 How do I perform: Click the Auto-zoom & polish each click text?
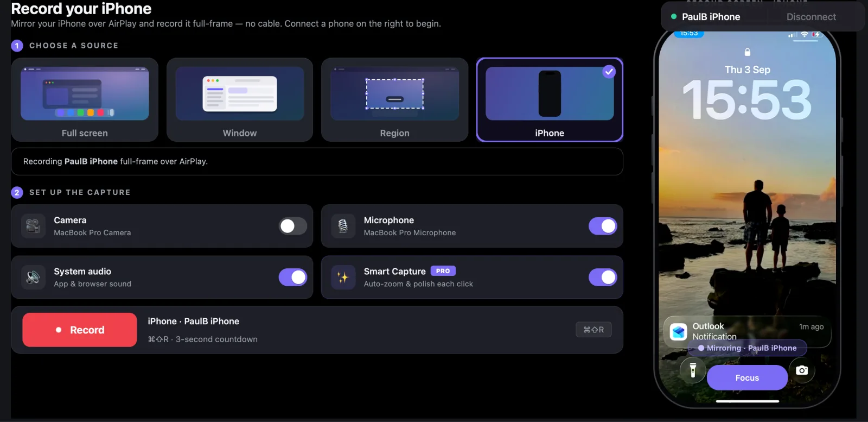[x=418, y=284]
